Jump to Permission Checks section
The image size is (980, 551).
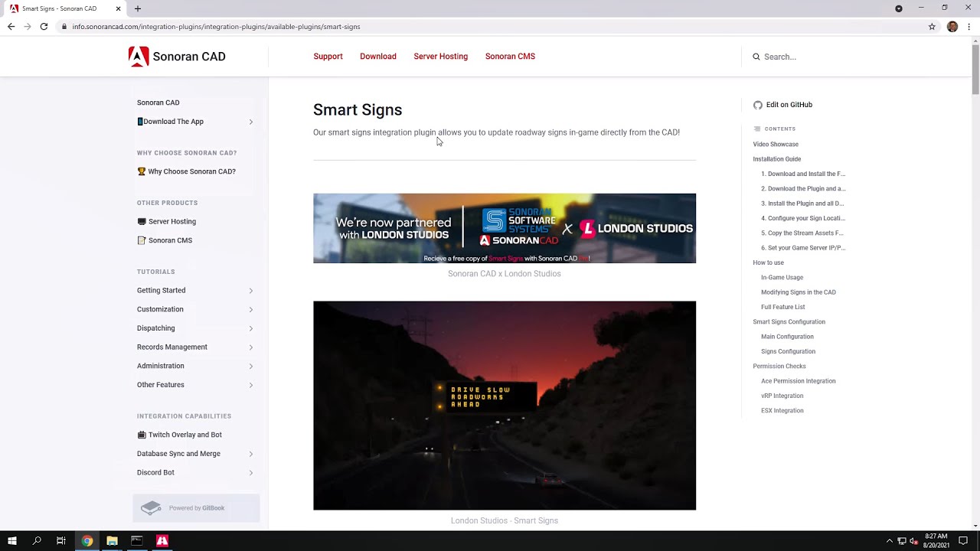(x=779, y=367)
